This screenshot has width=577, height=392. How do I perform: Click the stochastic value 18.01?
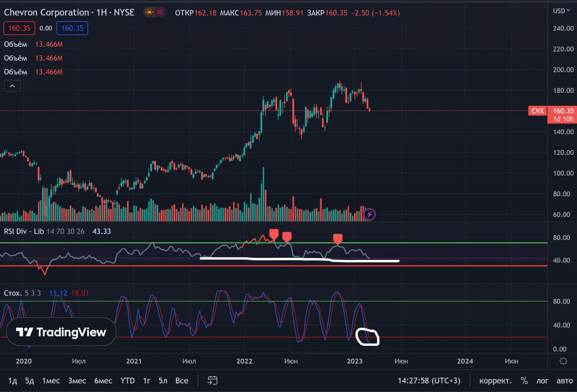(80, 293)
